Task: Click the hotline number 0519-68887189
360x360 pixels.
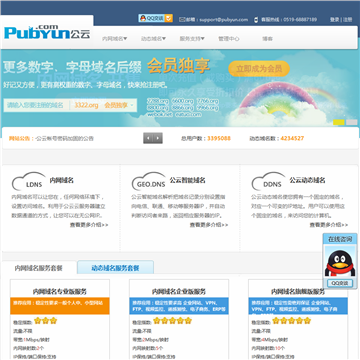Action: click(x=300, y=20)
